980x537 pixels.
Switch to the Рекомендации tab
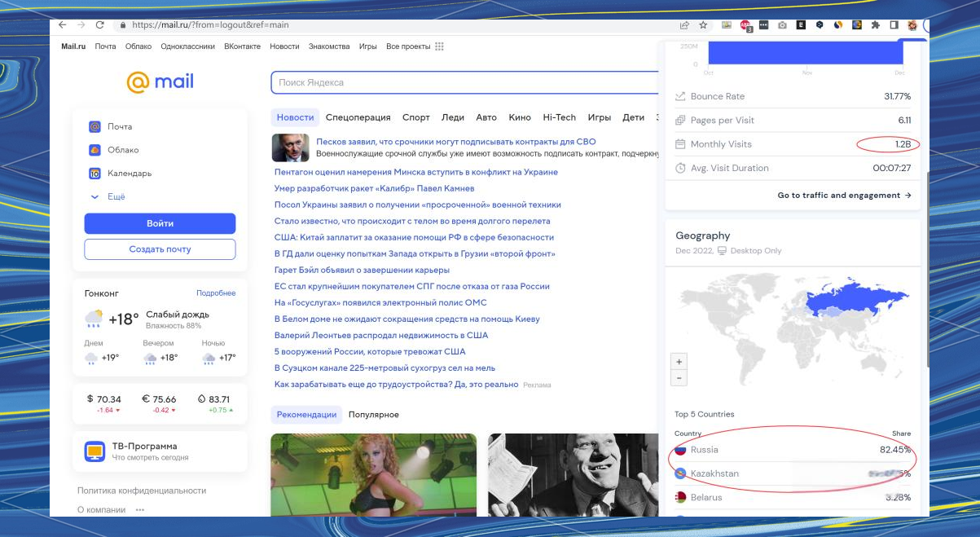click(x=306, y=415)
